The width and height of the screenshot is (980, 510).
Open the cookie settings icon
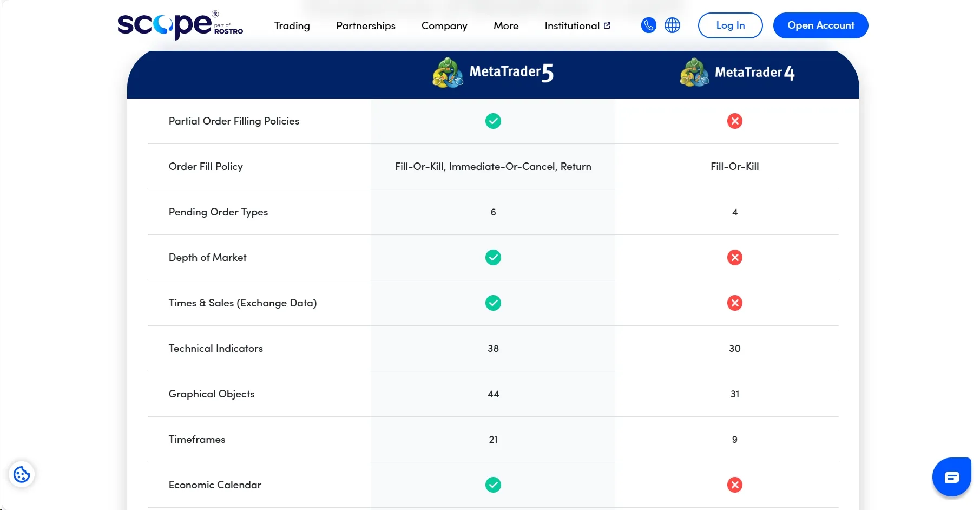click(x=22, y=475)
